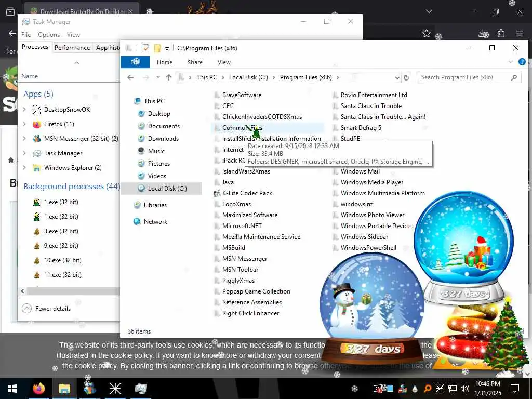
Task: Expand the File Explorer ribbon chevron
Action: (x=511, y=62)
